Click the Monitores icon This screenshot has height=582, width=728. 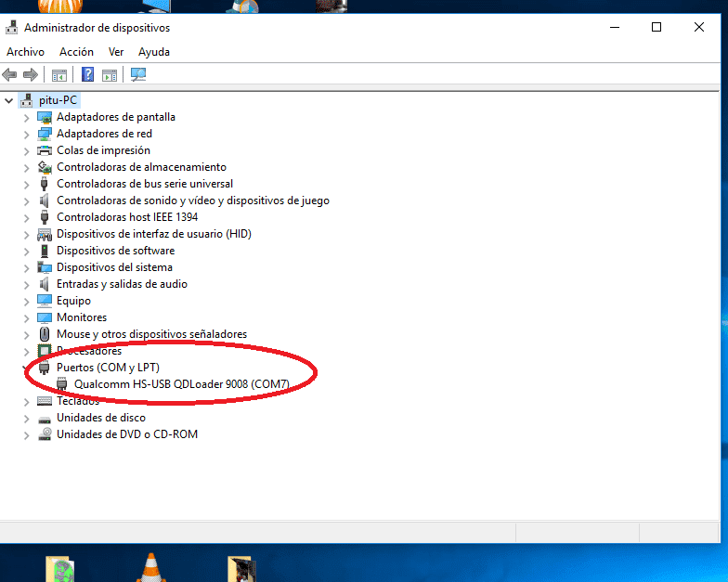45,317
